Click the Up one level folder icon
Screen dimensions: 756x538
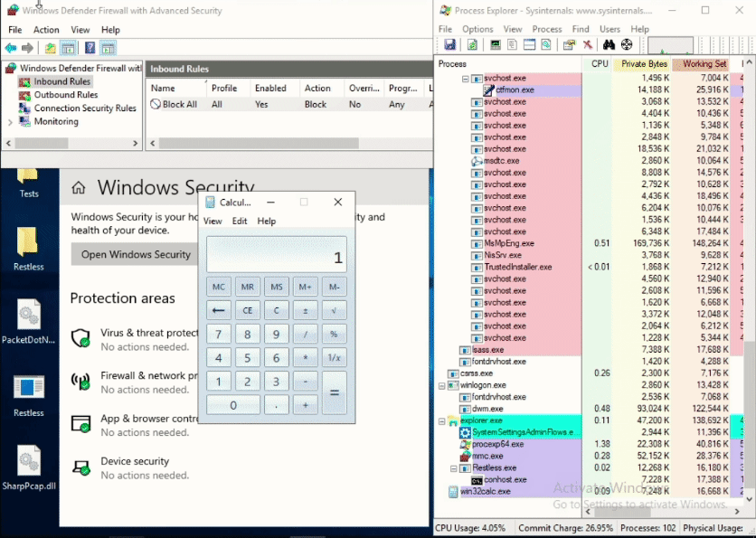point(50,48)
